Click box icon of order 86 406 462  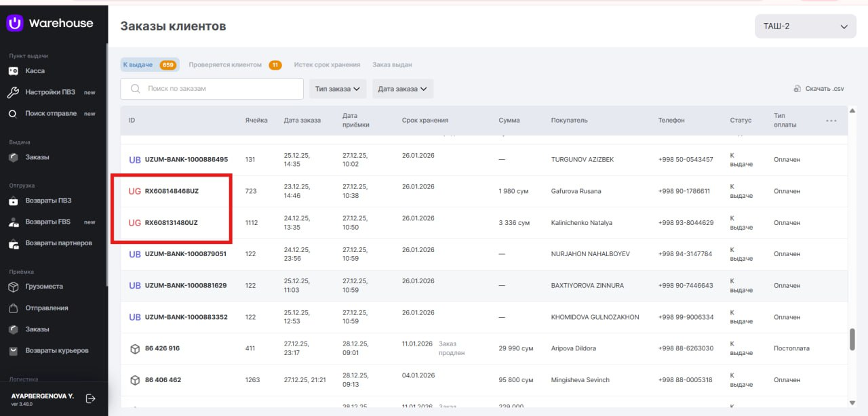pos(135,380)
